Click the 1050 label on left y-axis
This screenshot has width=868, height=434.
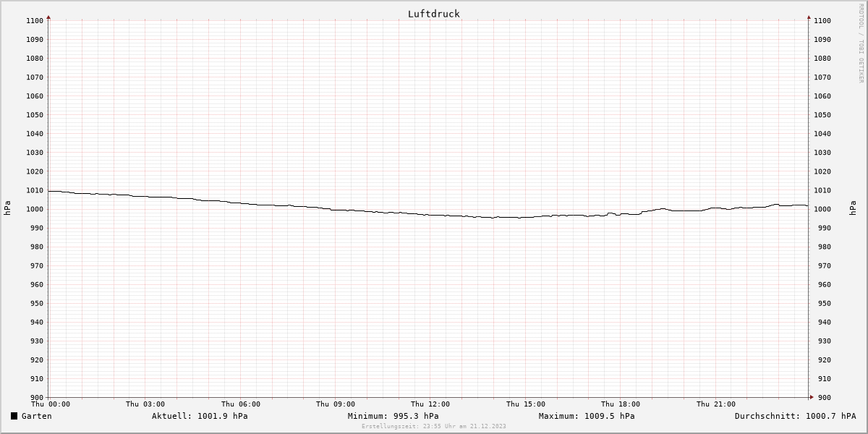click(34, 115)
